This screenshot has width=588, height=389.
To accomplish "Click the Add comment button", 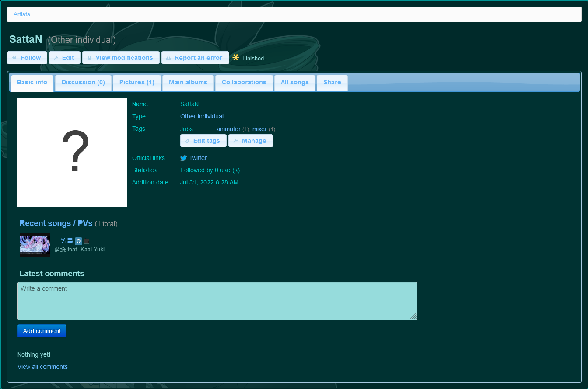I will coord(42,331).
